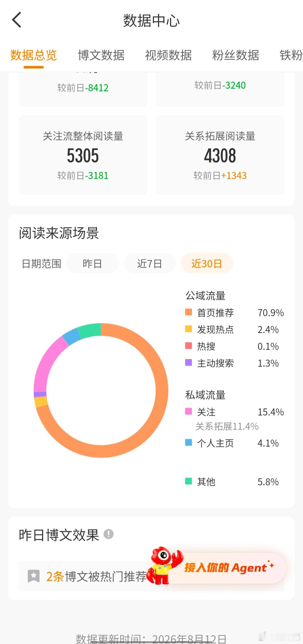Screen dimensions: 303x644
Task: Open the 2条博文被热门推荐 link
Action: pyautogui.click(x=97, y=576)
